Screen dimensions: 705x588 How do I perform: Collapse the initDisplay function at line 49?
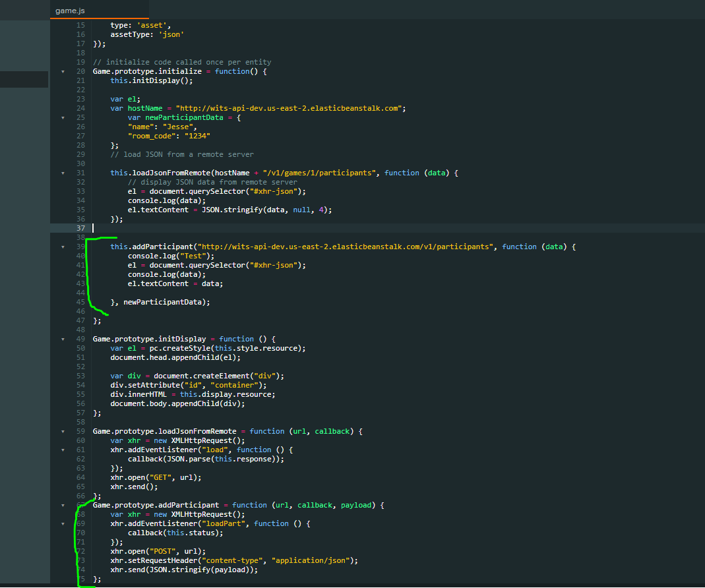click(63, 339)
